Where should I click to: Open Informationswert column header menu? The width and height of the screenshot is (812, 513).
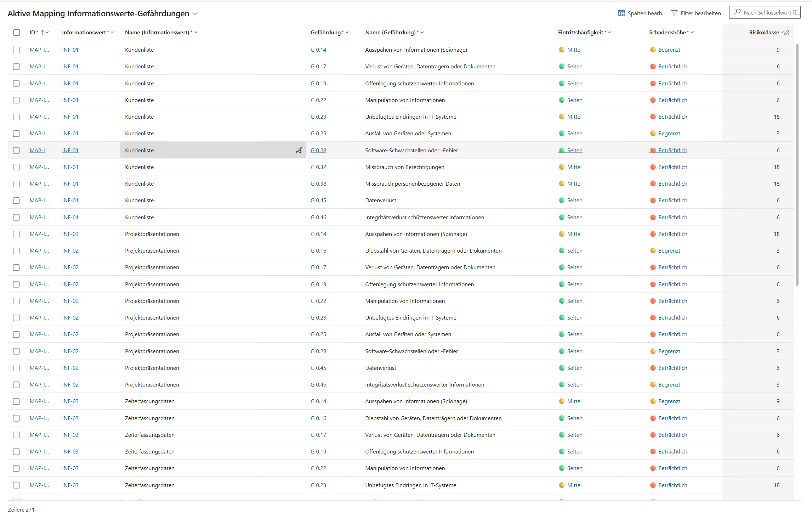click(x=112, y=33)
